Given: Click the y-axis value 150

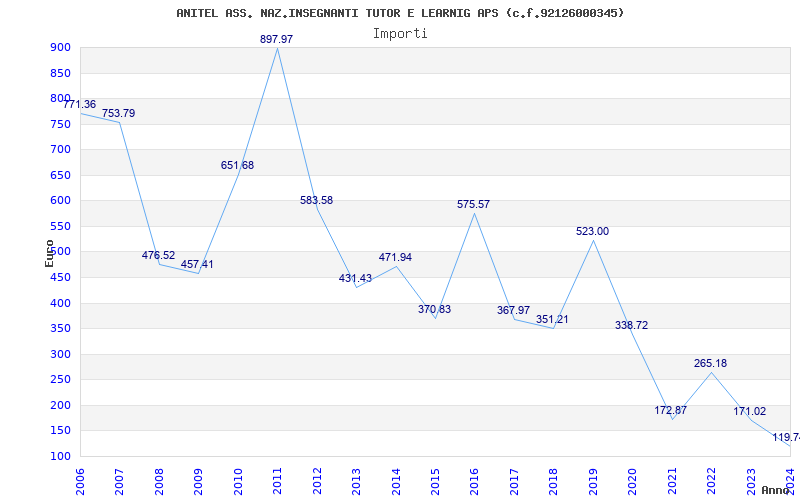Looking at the screenshot, I should [60, 431].
